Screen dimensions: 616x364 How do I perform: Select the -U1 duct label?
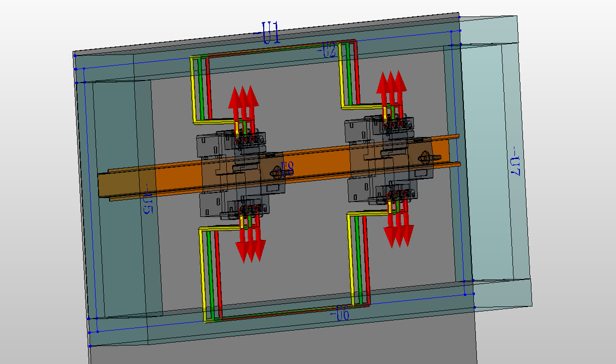pyautogui.click(x=267, y=32)
